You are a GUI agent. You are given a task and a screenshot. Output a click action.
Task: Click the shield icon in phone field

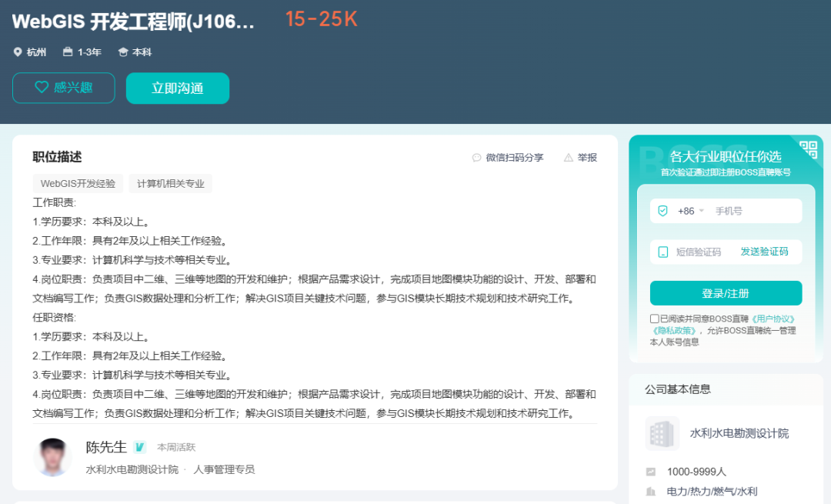(662, 211)
